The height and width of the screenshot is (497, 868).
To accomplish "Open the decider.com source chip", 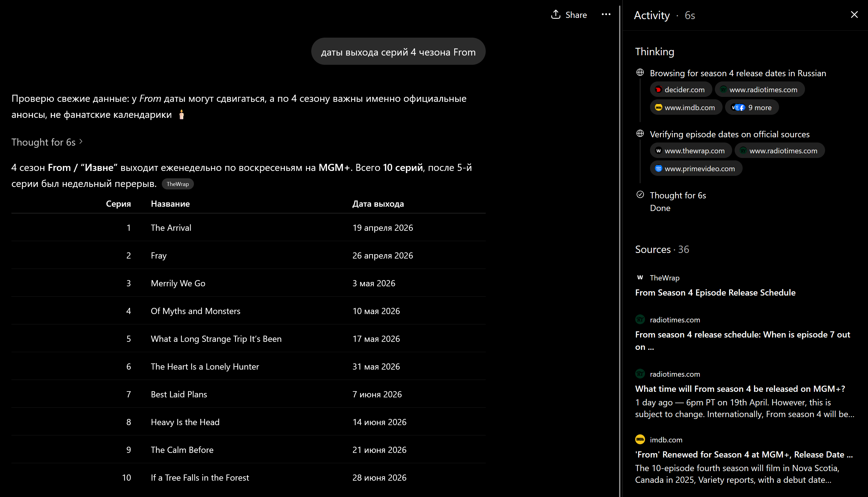I will [681, 89].
